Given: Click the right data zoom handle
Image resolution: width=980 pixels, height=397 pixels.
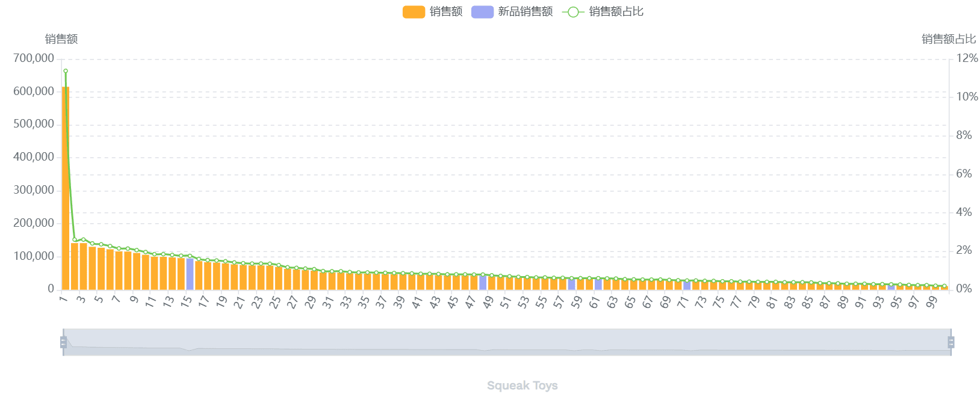Looking at the screenshot, I should point(951,342).
